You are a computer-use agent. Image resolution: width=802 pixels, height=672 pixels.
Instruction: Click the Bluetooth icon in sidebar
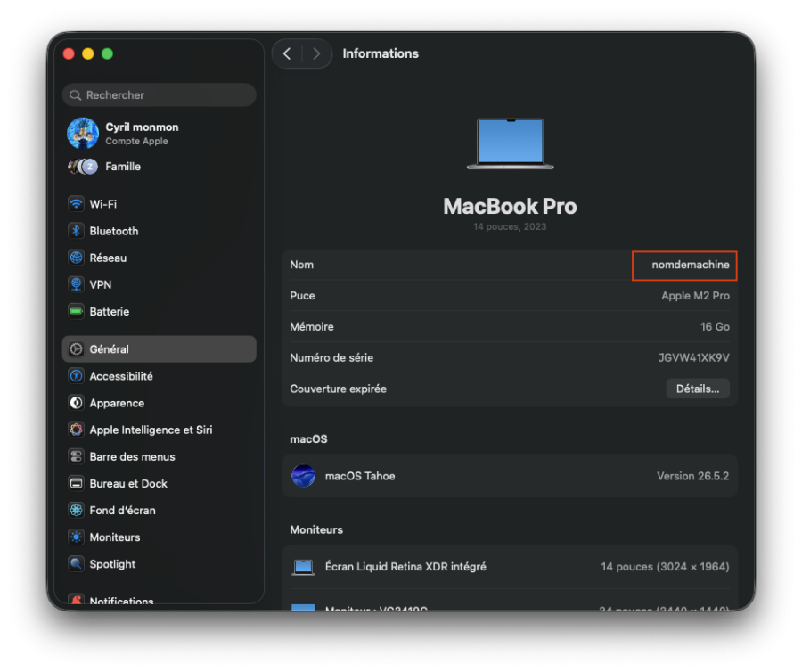77,231
